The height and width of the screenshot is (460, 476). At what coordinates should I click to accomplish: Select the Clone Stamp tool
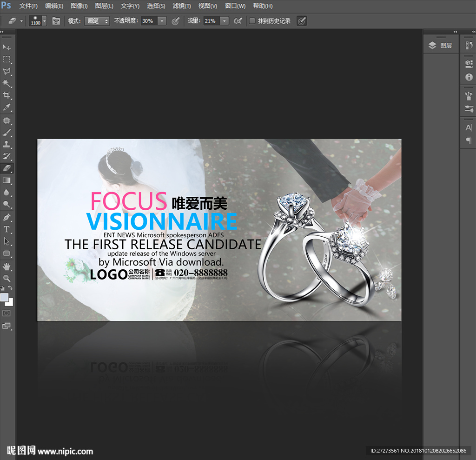[x=7, y=144]
